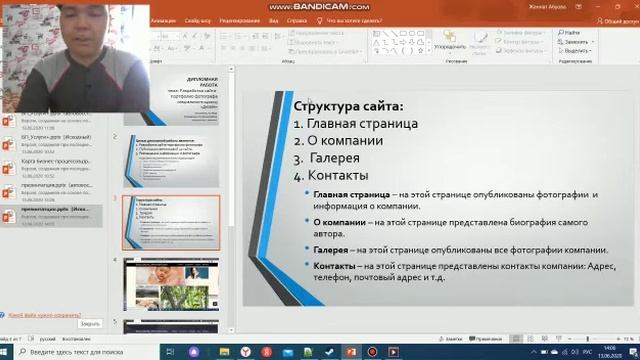Toggle the bulleted list
Viewport: 640px width, 360px height.
click(x=224, y=36)
